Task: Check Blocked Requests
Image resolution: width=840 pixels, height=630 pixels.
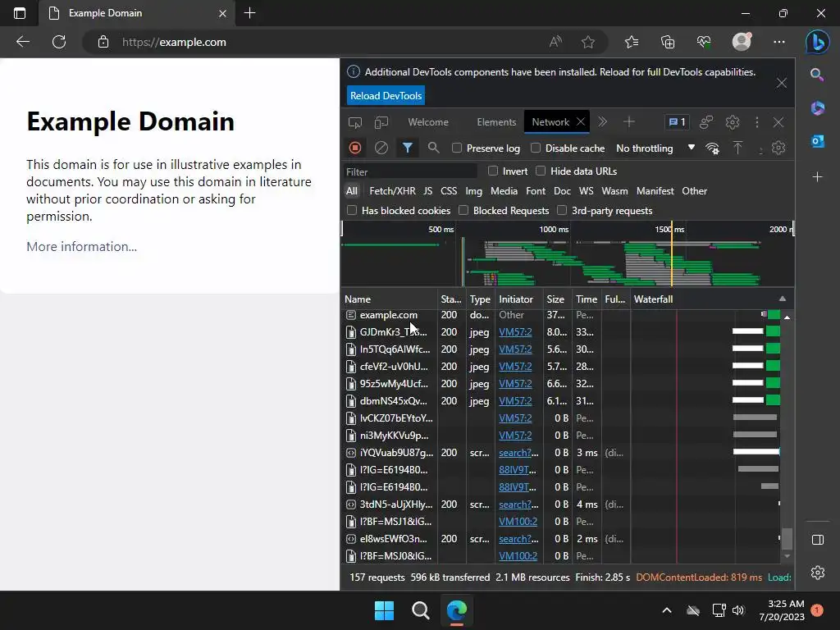Action: tap(463, 211)
